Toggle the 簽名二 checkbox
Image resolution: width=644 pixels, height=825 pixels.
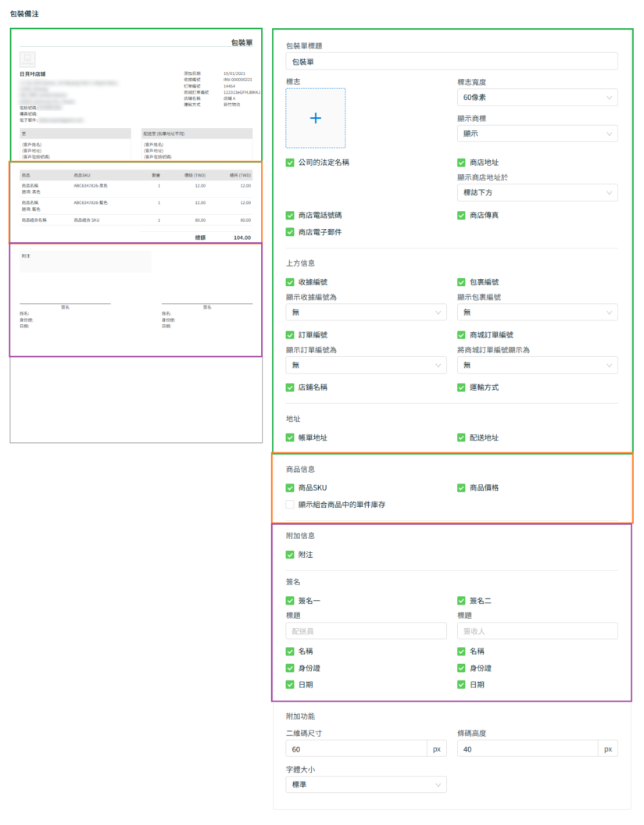(x=462, y=601)
